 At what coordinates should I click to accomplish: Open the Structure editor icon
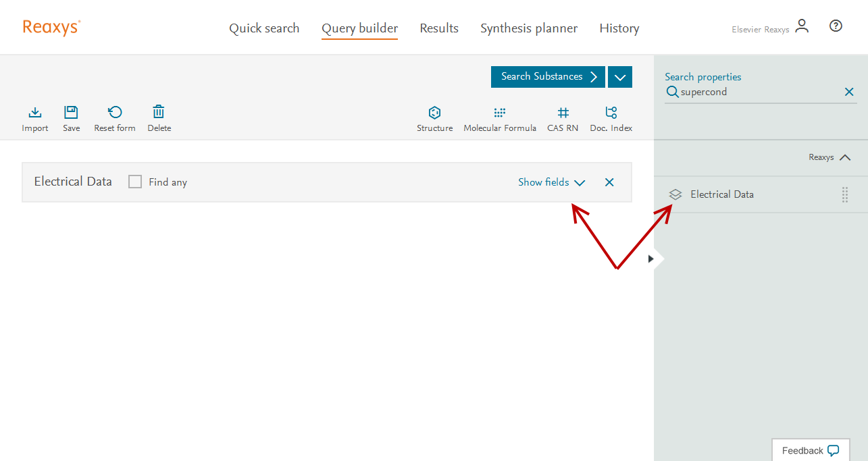pyautogui.click(x=434, y=113)
